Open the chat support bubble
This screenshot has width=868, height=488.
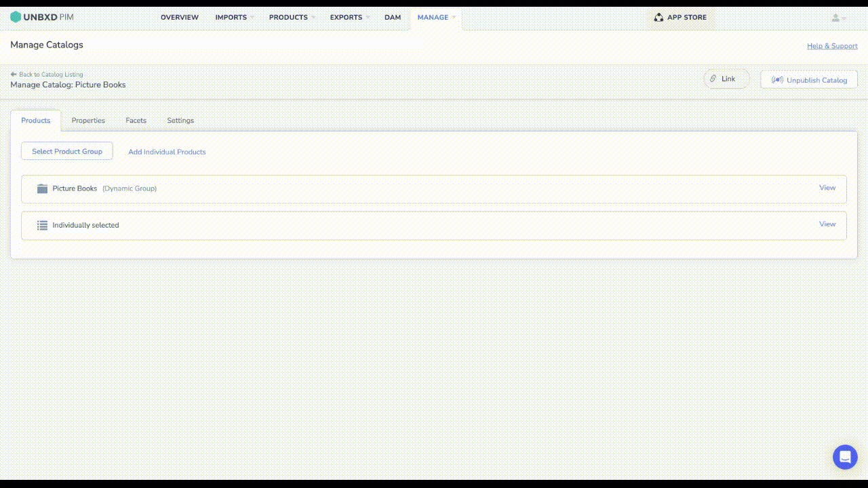845,457
